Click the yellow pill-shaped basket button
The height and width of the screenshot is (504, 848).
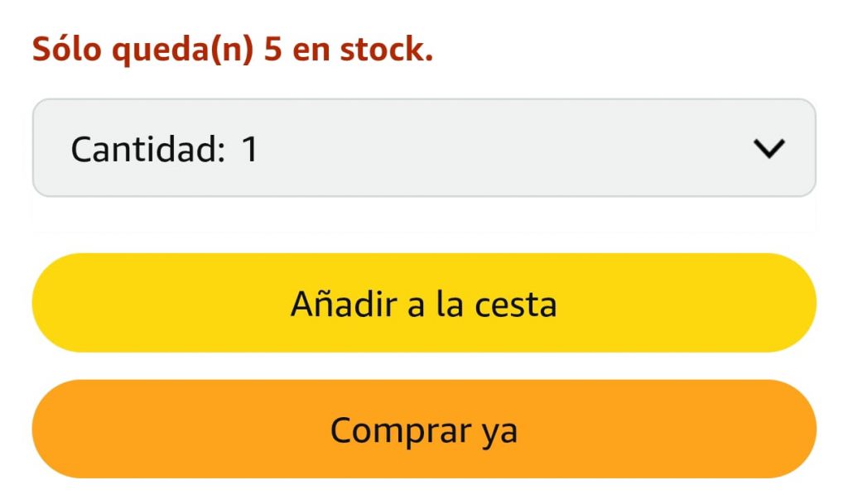[x=423, y=303]
